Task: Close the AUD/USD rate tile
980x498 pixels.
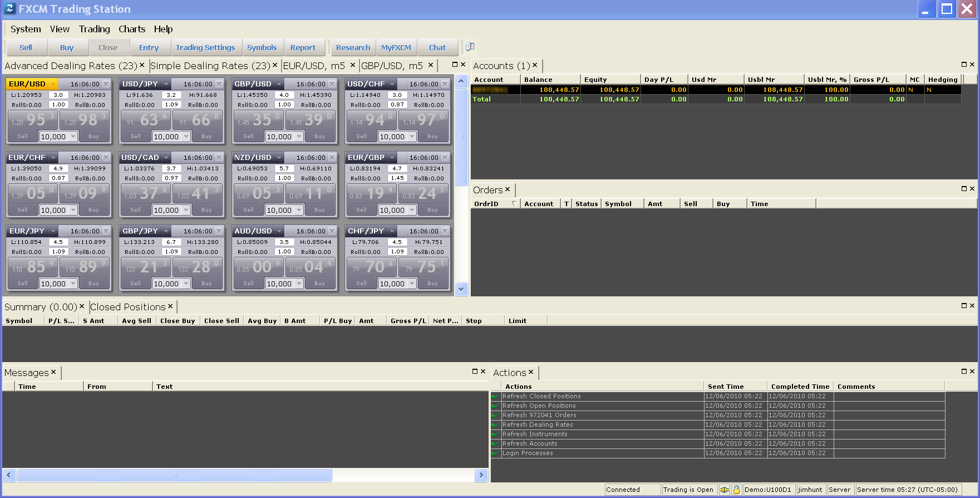Action: 332,231
